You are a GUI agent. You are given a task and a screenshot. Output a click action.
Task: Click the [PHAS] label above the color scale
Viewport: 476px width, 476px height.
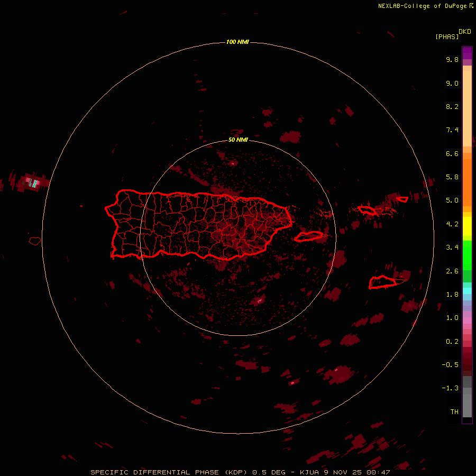point(447,37)
